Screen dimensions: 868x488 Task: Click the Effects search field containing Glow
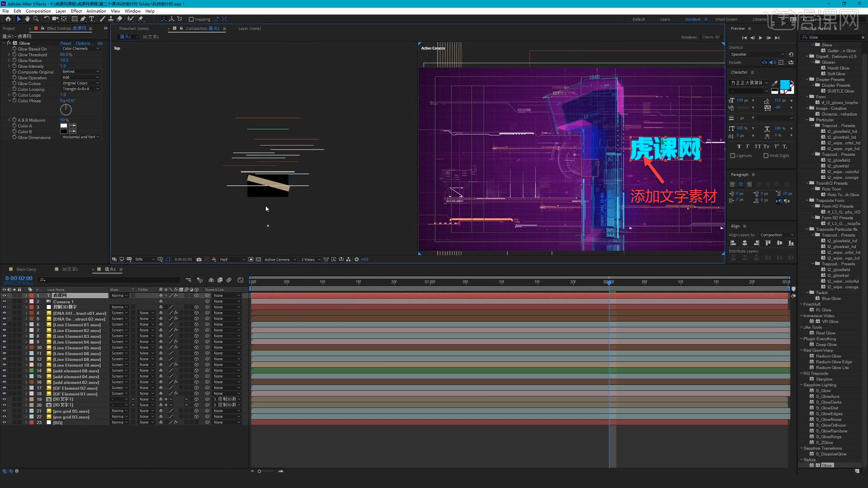coord(832,38)
